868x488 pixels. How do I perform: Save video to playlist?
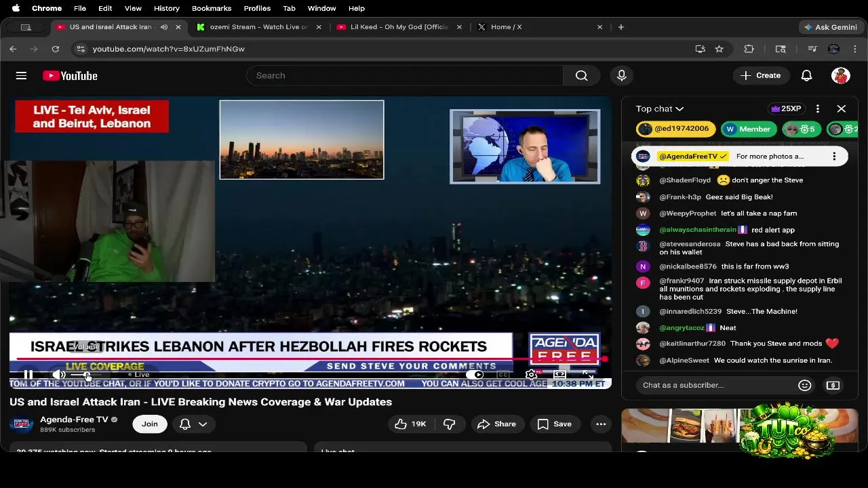555,424
